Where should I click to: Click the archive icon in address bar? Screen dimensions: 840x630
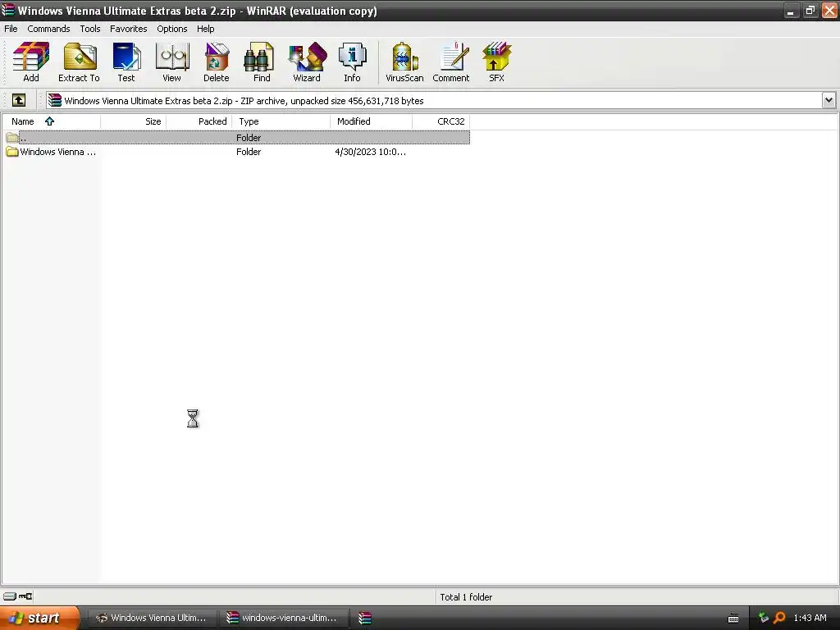tap(55, 100)
